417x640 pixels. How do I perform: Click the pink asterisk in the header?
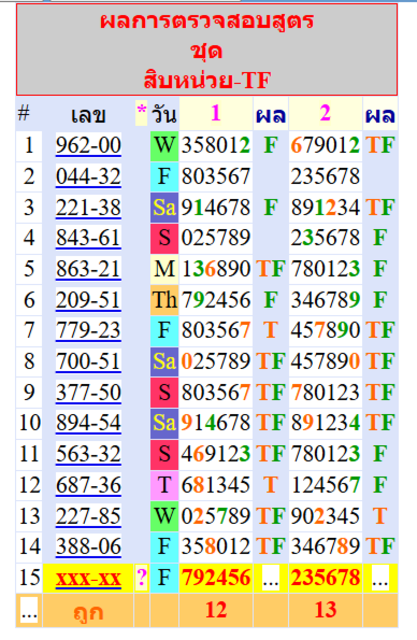pos(142,111)
